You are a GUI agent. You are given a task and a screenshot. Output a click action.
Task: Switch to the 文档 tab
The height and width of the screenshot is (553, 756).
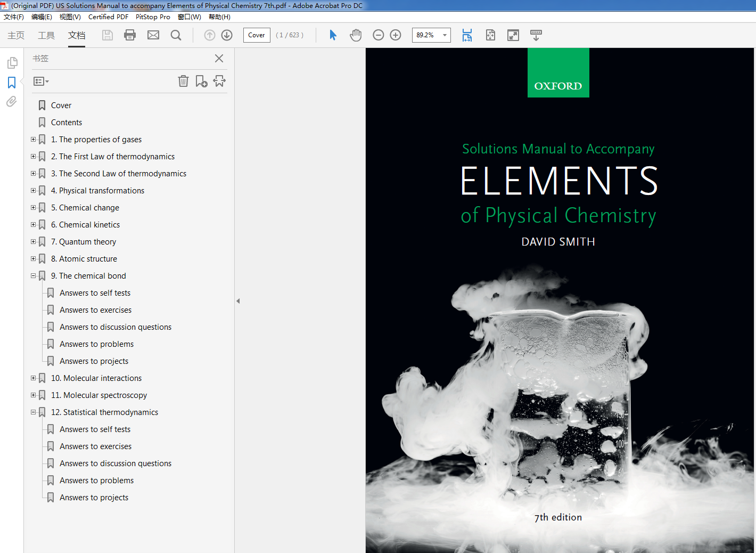77,35
